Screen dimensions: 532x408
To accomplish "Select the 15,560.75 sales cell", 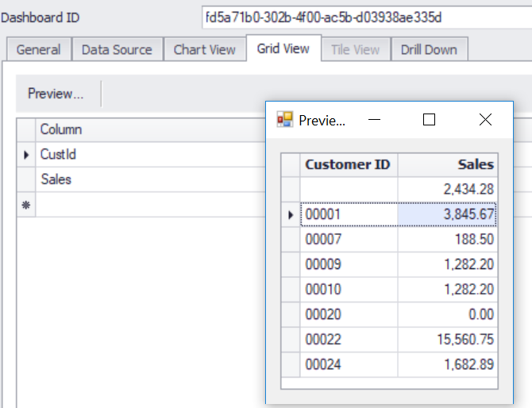I will [448, 338].
